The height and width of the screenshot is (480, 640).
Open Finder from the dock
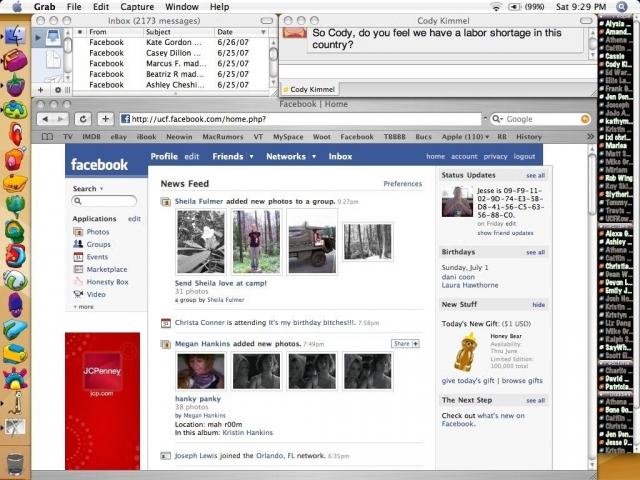pyautogui.click(x=15, y=36)
